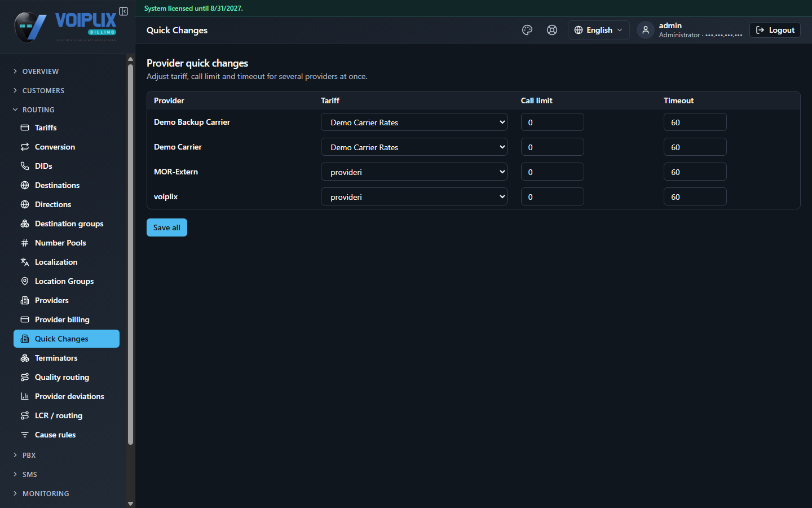Click the admin user avatar icon
812x508 pixels.
tap(646, 30)
